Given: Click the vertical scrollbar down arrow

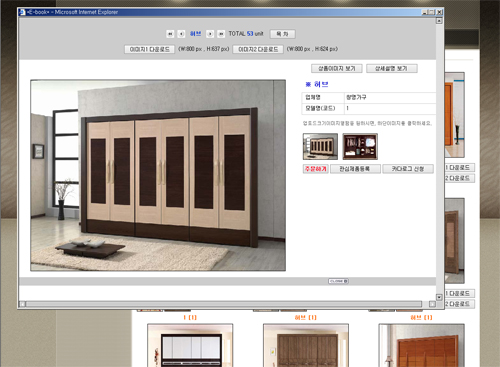Looking at the screenshot, I should pos(439,297).
